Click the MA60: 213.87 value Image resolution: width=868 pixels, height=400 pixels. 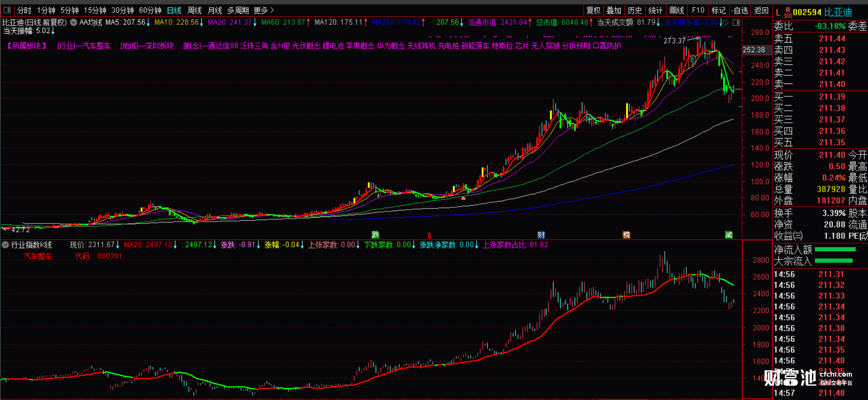[283, 22]
